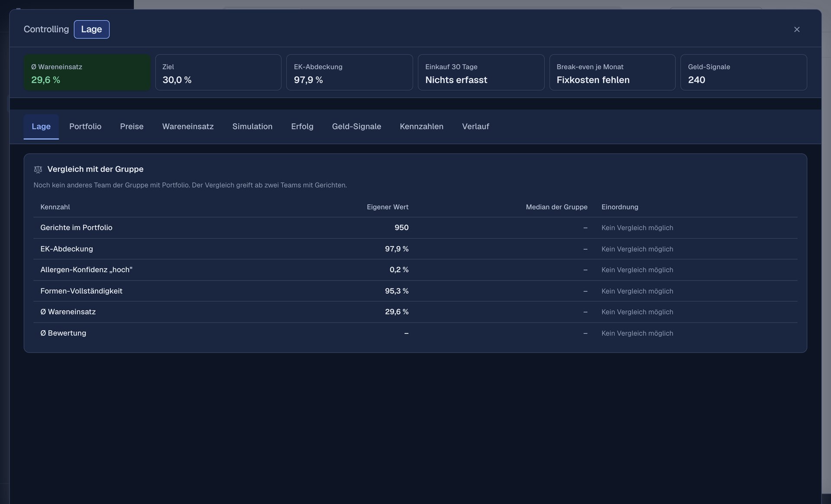
Task: Click the Einordnung column header
Action: 620,207
